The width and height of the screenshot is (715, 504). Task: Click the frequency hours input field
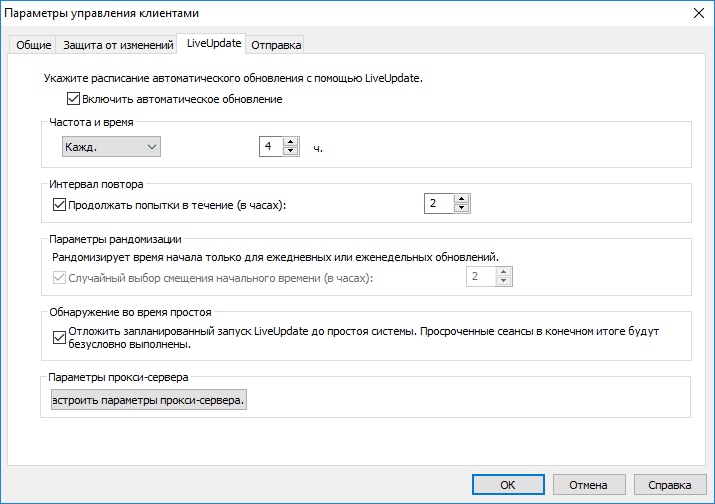click(270, 147)
